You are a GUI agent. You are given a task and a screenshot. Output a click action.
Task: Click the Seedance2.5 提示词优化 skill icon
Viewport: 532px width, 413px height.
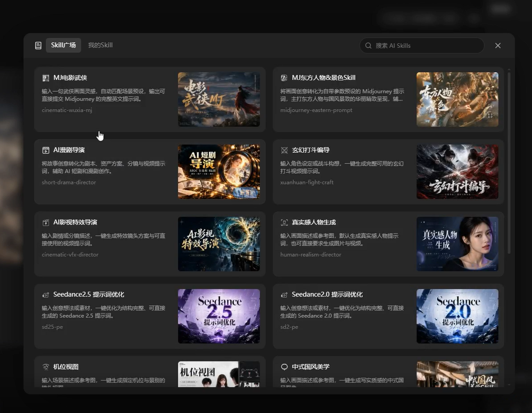pos(46,295)
